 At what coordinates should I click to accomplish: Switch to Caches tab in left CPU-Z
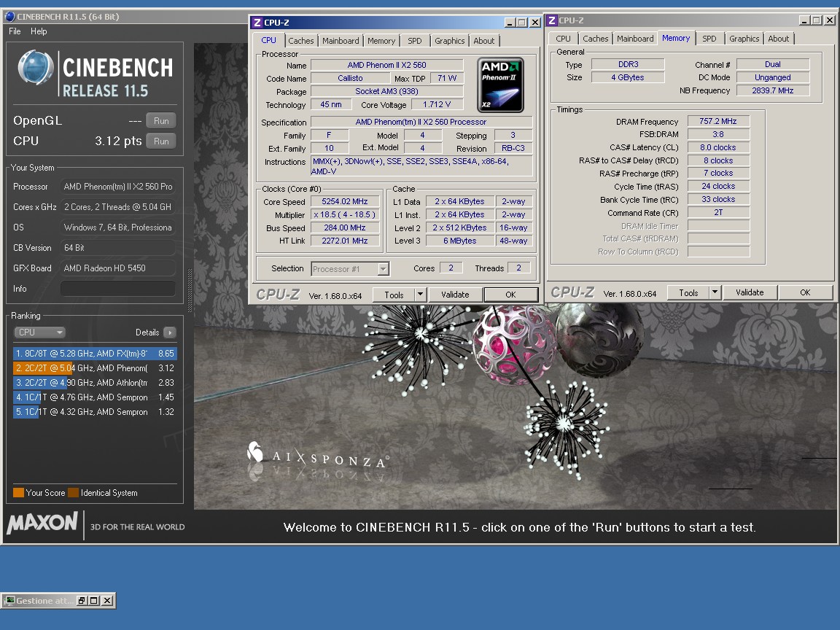(x=300, y=41)
